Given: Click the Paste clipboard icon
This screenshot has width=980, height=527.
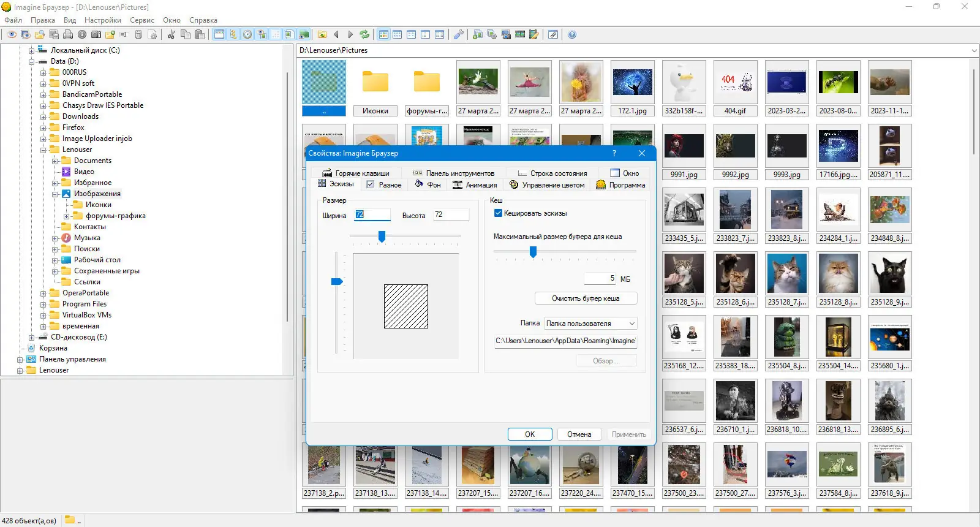Looking at the screenshot, I should pos(200,35).
